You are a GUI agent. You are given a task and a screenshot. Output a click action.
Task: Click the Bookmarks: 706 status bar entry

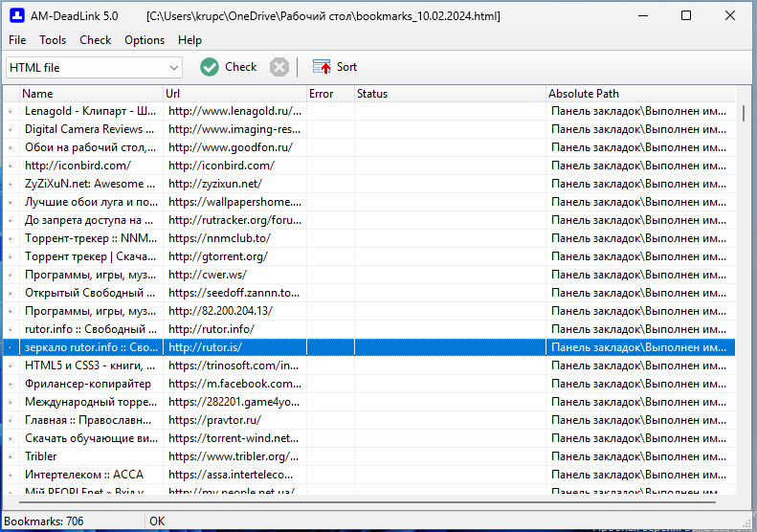(44, 521)
